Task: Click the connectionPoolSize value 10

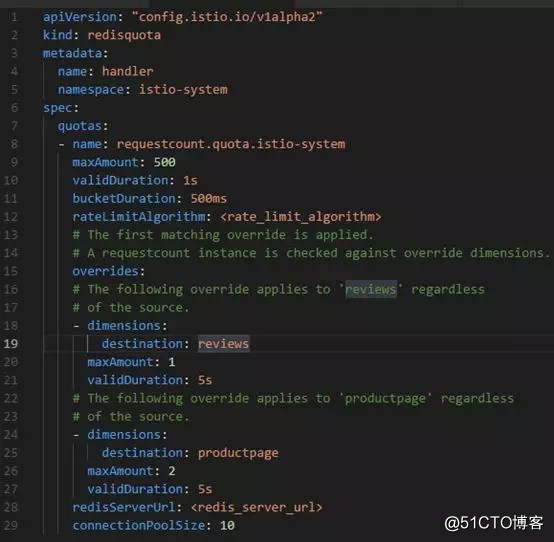Action: pyautogui.click(x=227, y=525)
